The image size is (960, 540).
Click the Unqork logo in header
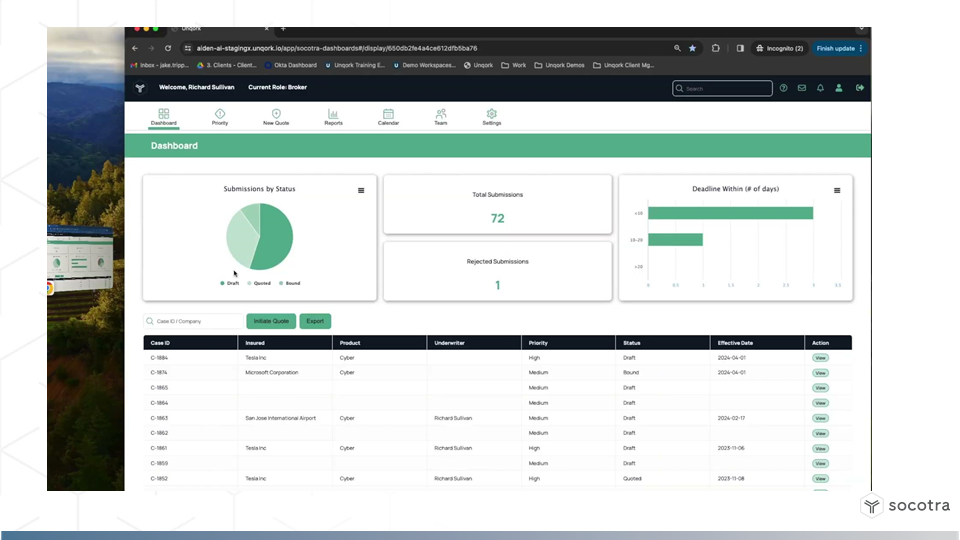140,88
